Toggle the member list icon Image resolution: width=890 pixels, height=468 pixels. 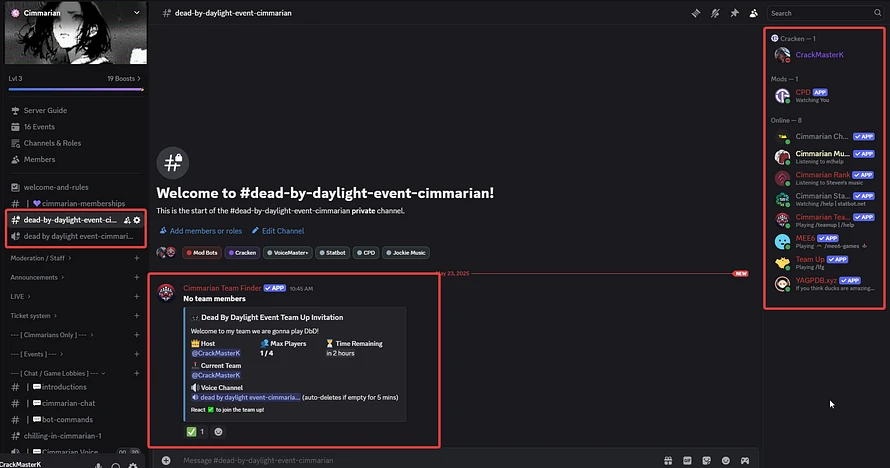[754, 13]
